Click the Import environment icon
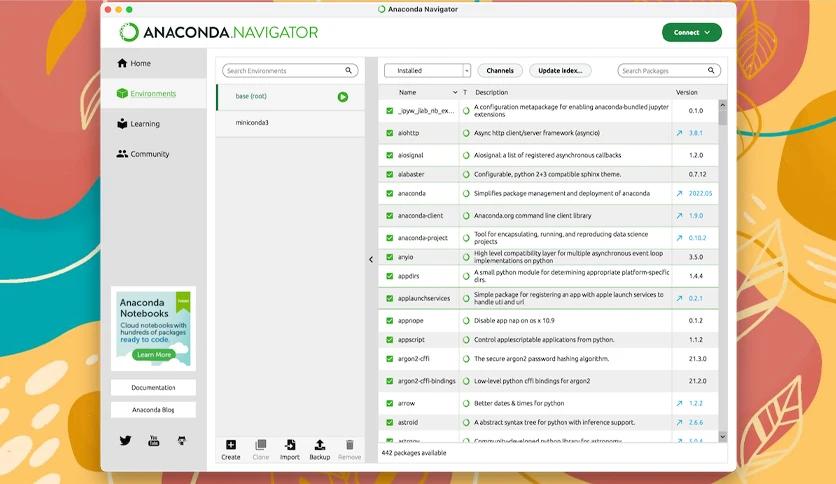 tap(290, 445)
